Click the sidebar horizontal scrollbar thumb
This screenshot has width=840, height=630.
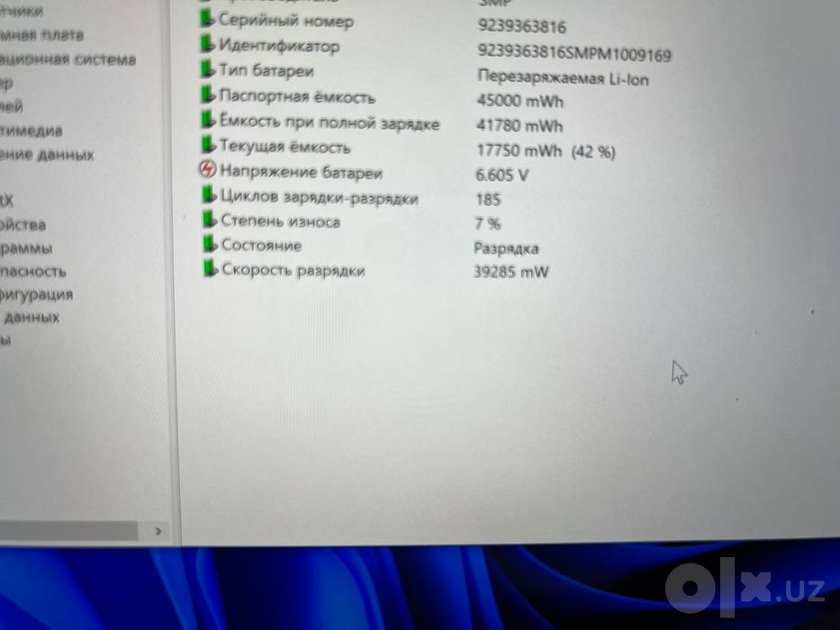tap(69, 531)
